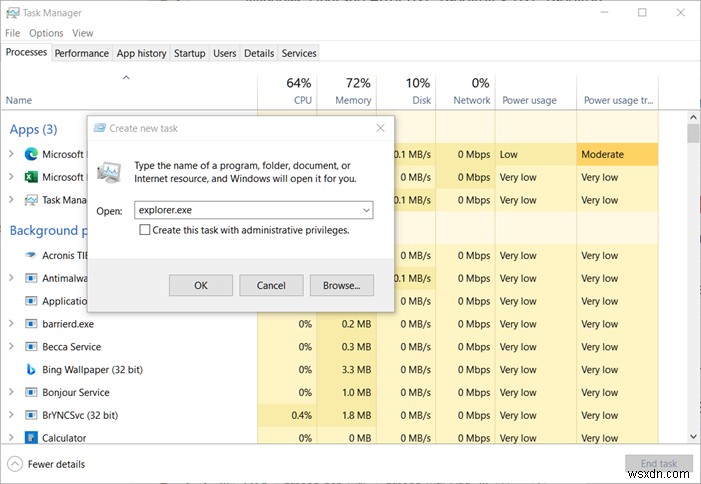This screenshot has height=484, width=701.
Task: Sort by the Power usage trend column header
Action: 617,91
